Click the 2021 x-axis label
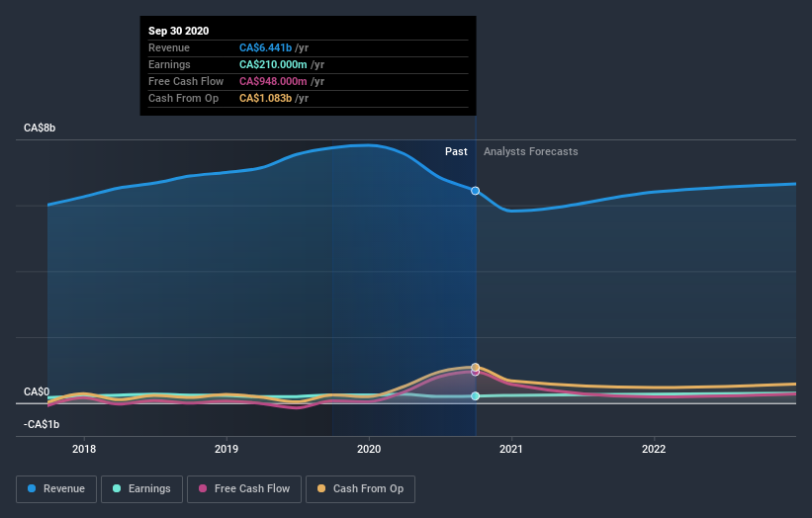The height and width of the screenshot is (518, 812). click(x=511, y=449)
